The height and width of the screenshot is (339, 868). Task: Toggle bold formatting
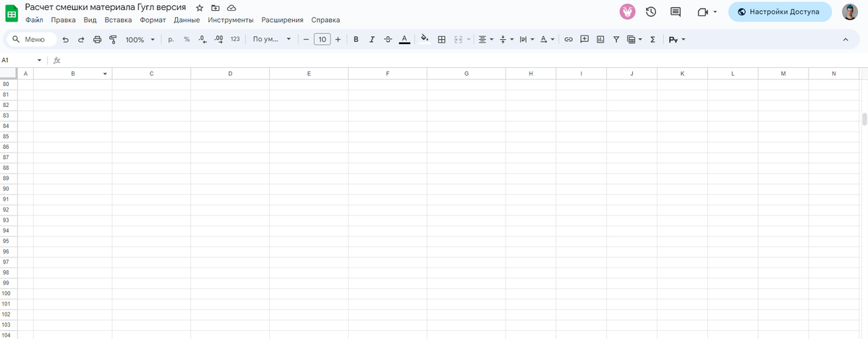point(356,40)
